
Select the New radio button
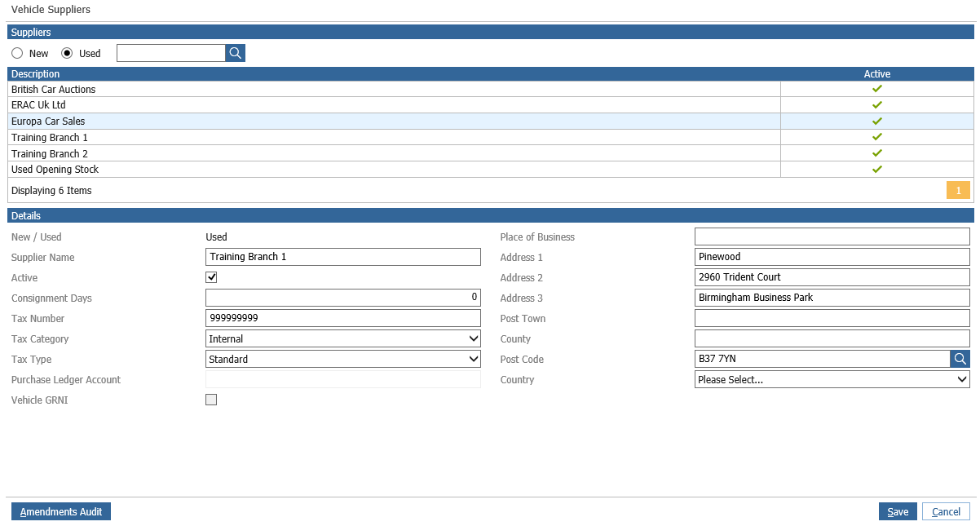pos(17,53)
